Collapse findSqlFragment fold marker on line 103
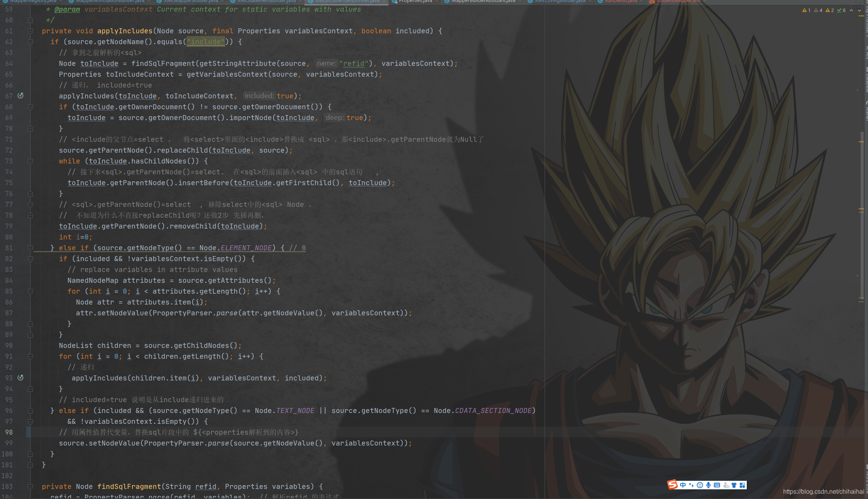868x499 pixels. point(30,487)
